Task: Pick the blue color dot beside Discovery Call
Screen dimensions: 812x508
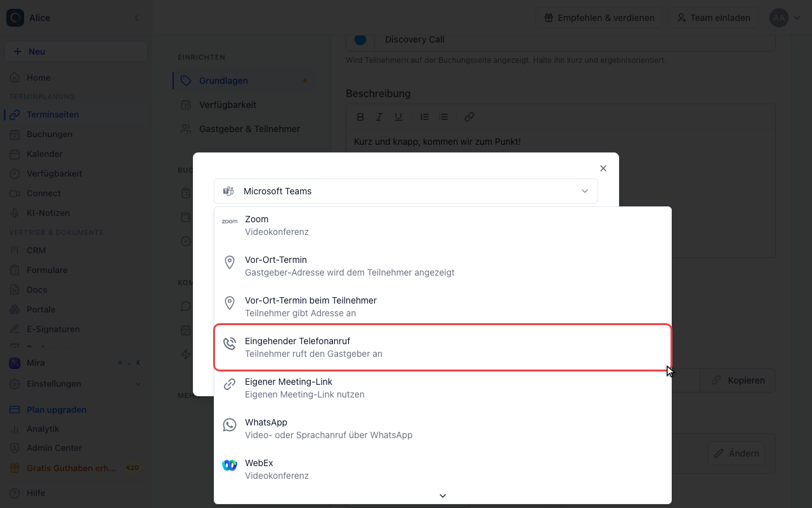Action: [360, 39]
